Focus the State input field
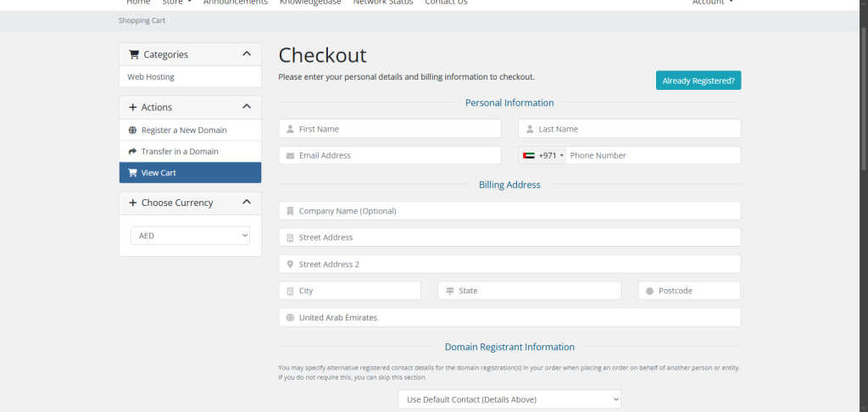 [529, 291]
